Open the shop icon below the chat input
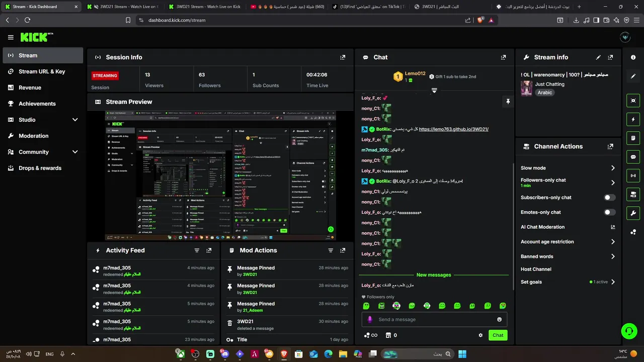This screenshot has width=644, height=362. [388, 335]
